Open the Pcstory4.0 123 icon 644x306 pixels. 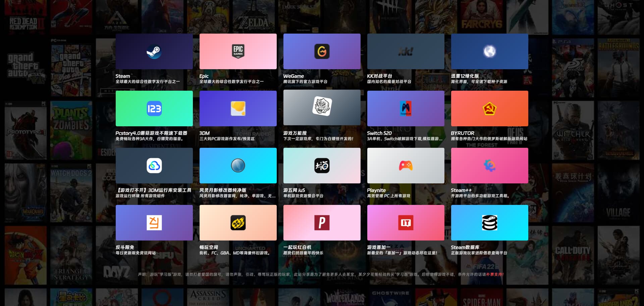pyautogui.click(x=154, y=108)
